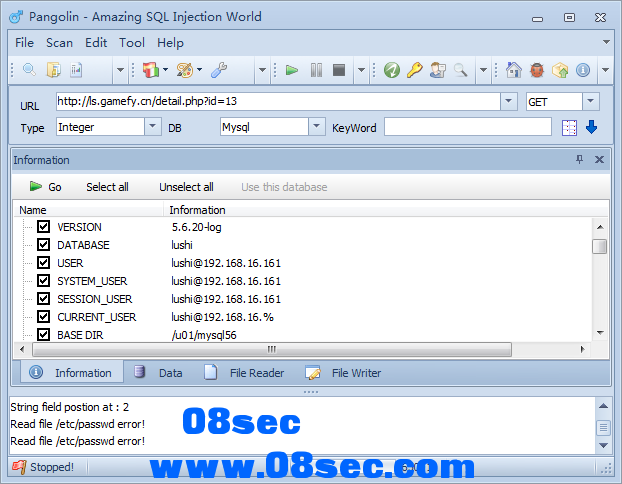Open the URL history dropdown

click(x=509, y=101)
